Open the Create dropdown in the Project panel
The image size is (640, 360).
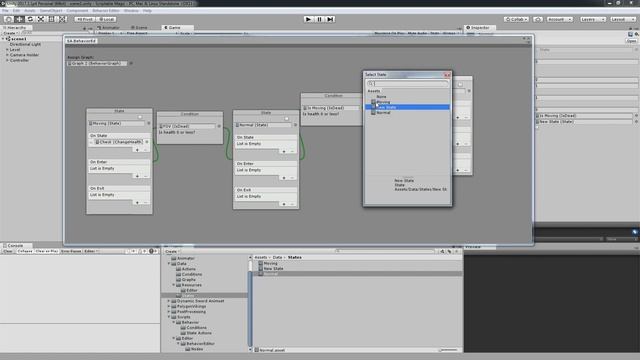coord(172,251)
